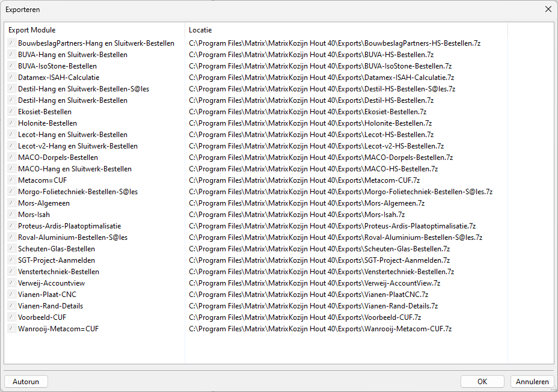Open the Autorun settings button
Screen dimensions: 558x392
click(26, 381)
